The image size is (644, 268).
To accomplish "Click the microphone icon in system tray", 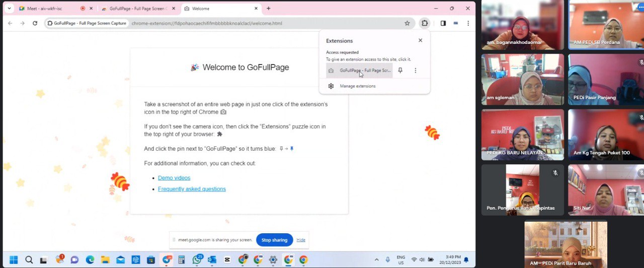I will tap(387, 260).
